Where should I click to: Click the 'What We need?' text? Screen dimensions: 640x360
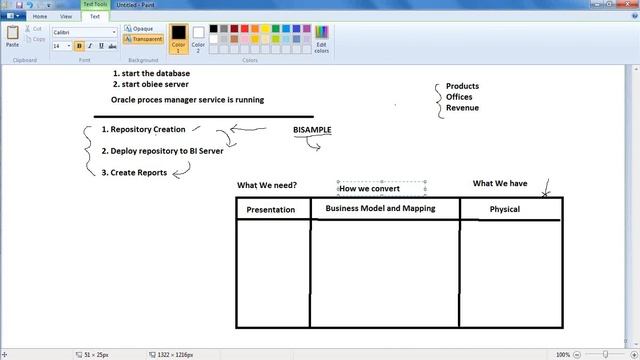click(267, 185)
